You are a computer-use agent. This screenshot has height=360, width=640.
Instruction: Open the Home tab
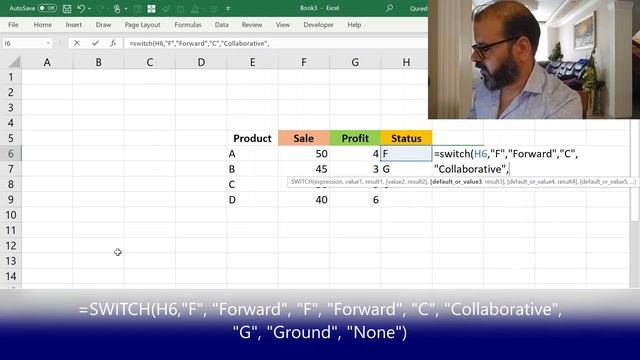click(x=42, y=25)
